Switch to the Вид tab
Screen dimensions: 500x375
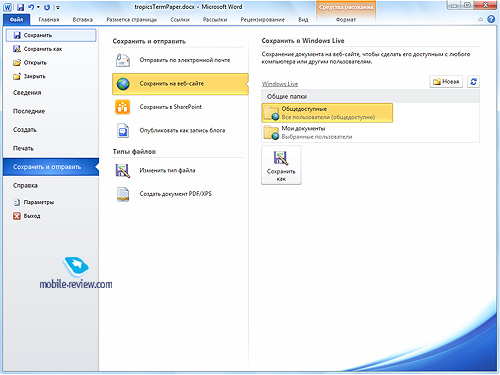click(x=303, y=20)
